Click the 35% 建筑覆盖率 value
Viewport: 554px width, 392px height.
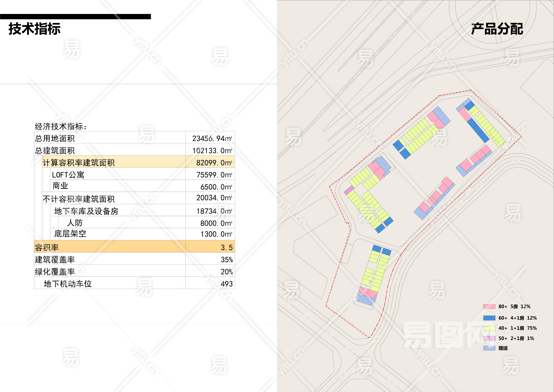click(x=227, y=260)
